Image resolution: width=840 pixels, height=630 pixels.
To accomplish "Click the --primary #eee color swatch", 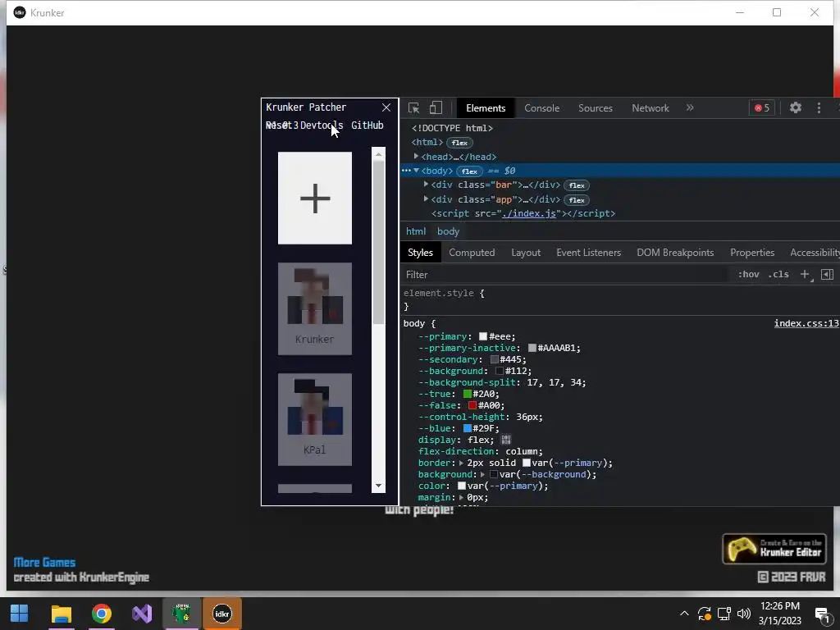I will pyautogui.click(x=482, y=336).
